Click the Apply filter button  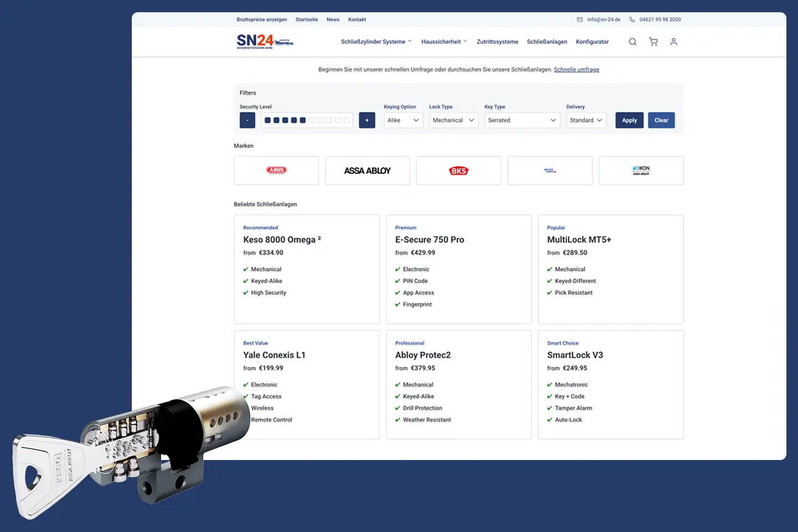pos(629,120)
